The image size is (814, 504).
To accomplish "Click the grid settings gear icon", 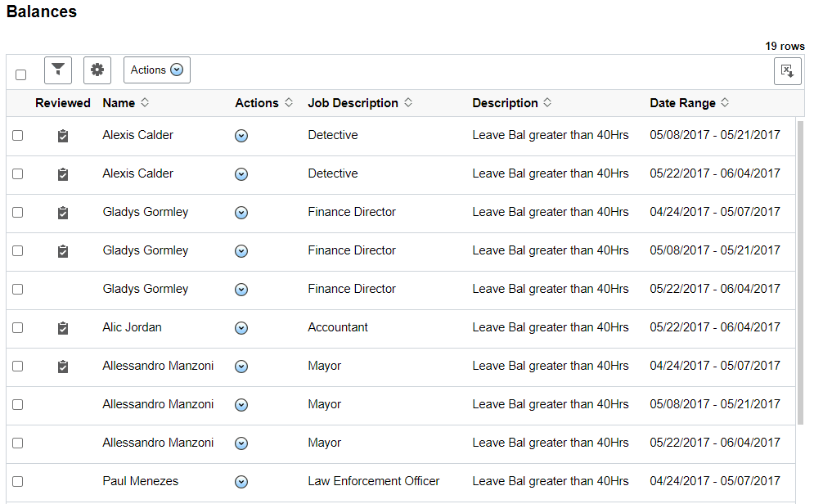I will pyautogui.click(x=97, y=70).
